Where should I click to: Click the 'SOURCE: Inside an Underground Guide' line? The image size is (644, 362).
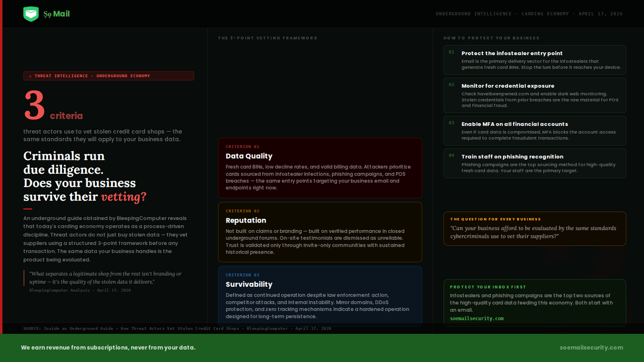click(177, 328)
